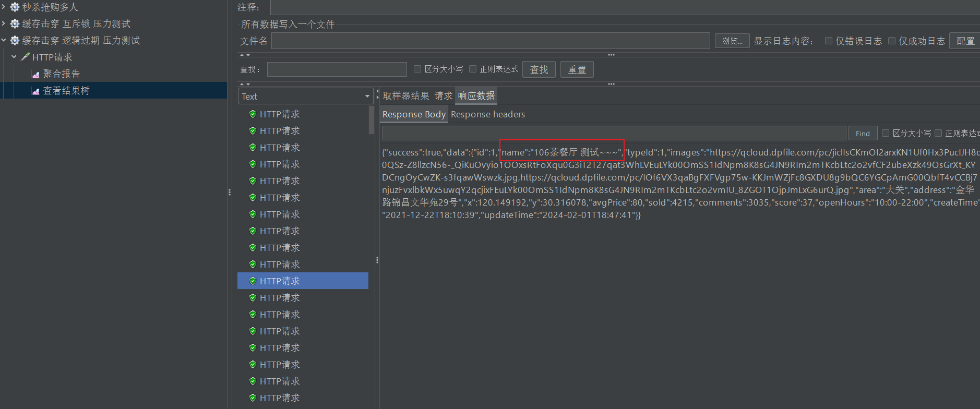
Task: Select the 聚合报告 tree item
Action: [62, 74]
